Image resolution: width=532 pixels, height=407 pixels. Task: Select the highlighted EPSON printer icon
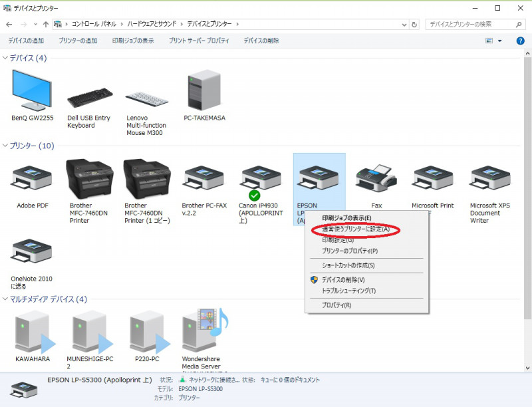318,178
